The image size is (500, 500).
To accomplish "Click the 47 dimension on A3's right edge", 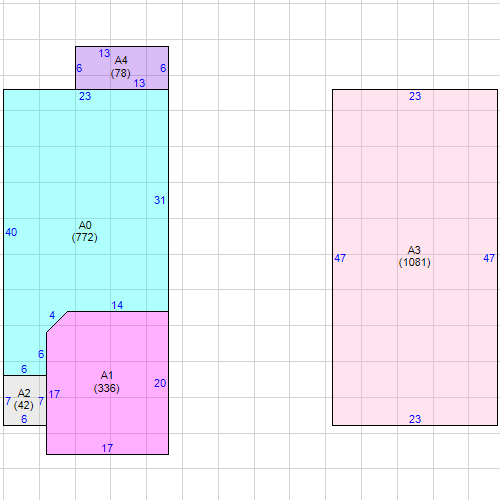I will click(489, 258).
